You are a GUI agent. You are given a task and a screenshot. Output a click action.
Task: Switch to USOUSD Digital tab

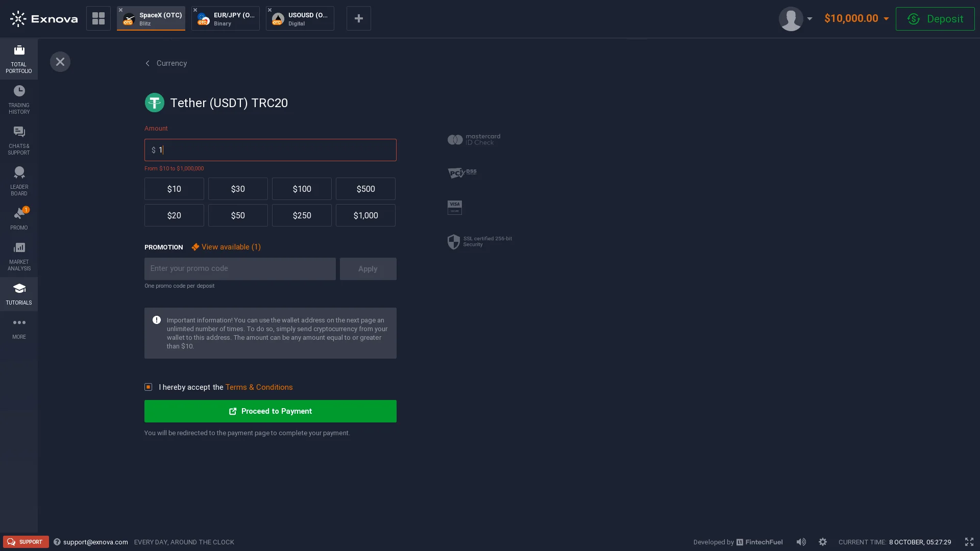(x=300, y=18)
